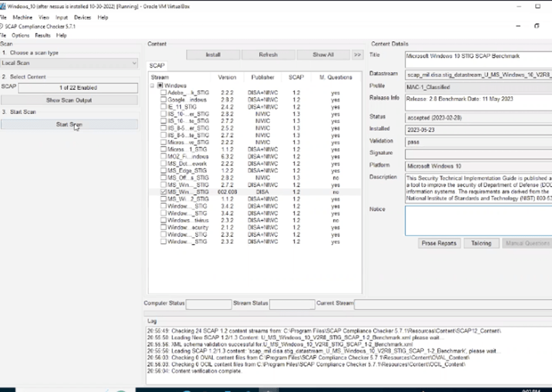Select the SCAP content tab
Screen dimensions: 552x392
tap(157, 66)
